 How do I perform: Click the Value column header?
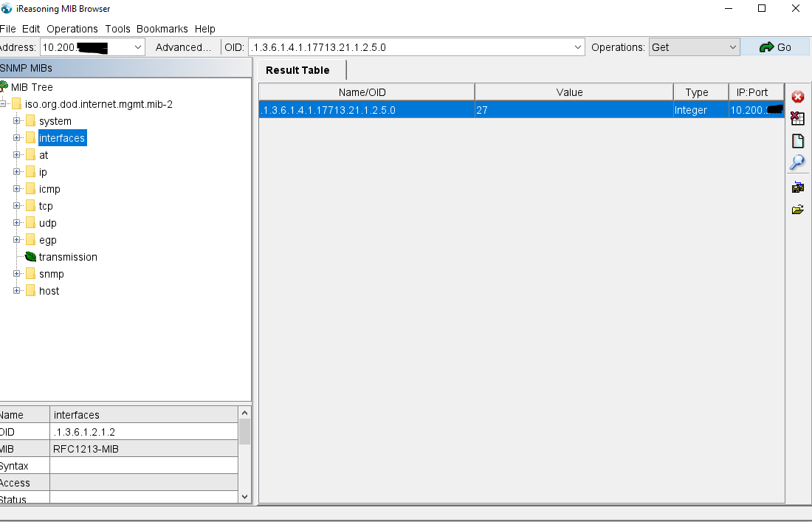(574, 92)
